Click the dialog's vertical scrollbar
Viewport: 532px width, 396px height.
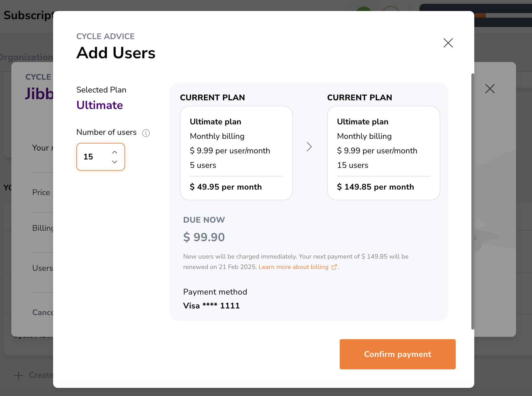coord(473,201)
